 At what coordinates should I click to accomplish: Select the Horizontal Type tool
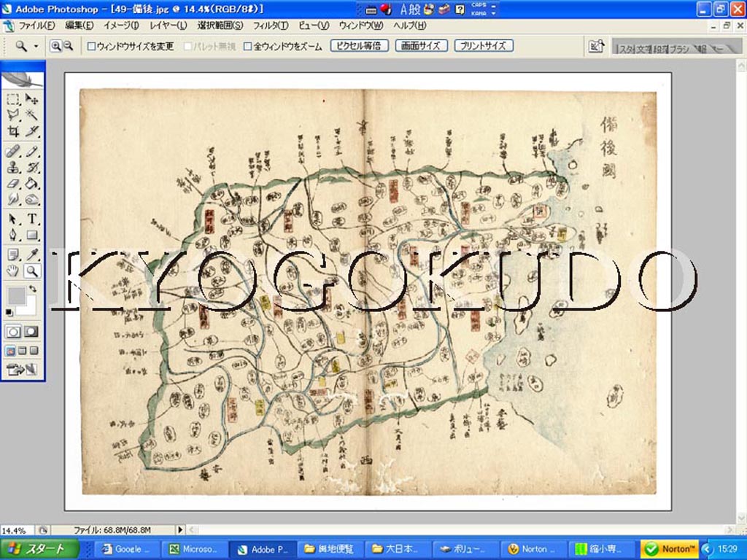[32, 219]
